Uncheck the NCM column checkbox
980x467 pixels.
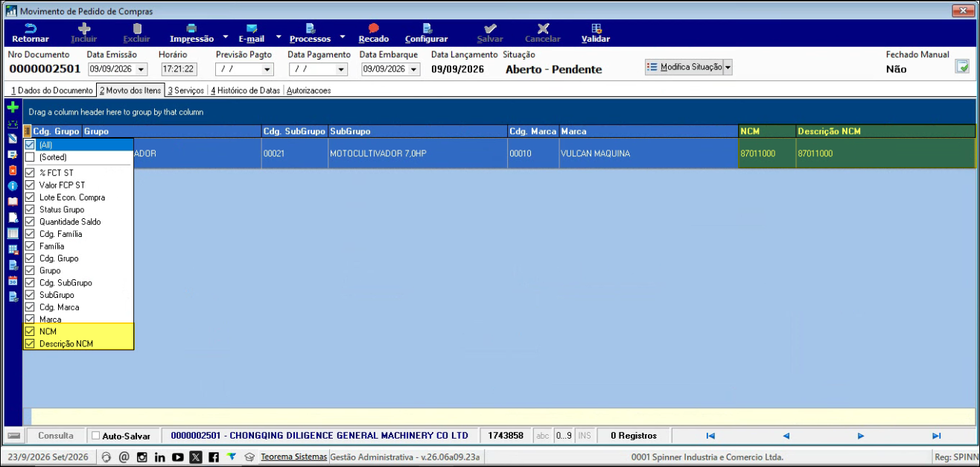pos(30,331)
